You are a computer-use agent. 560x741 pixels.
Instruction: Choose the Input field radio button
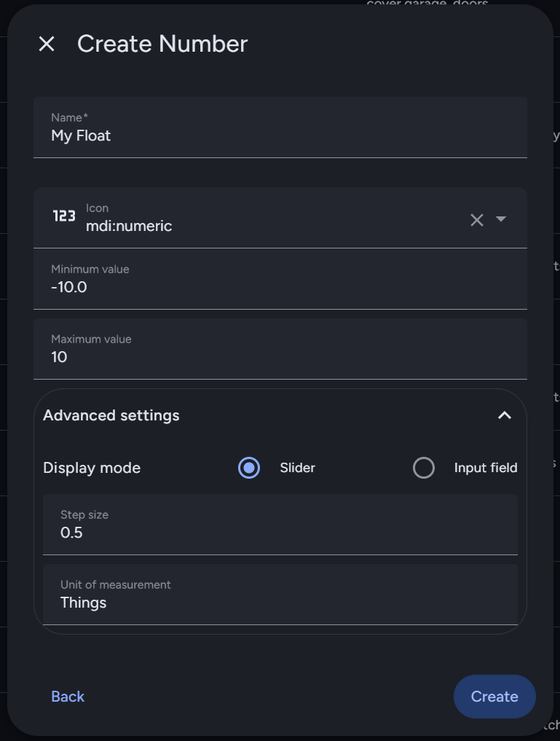[x=424, y=468]
